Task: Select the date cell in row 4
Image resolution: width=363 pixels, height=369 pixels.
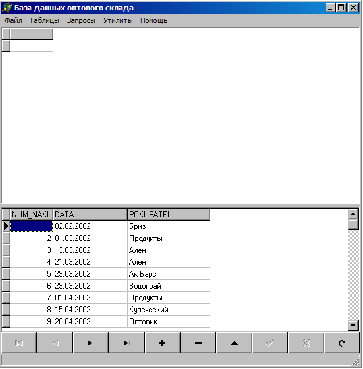Action: click(90, 262)
